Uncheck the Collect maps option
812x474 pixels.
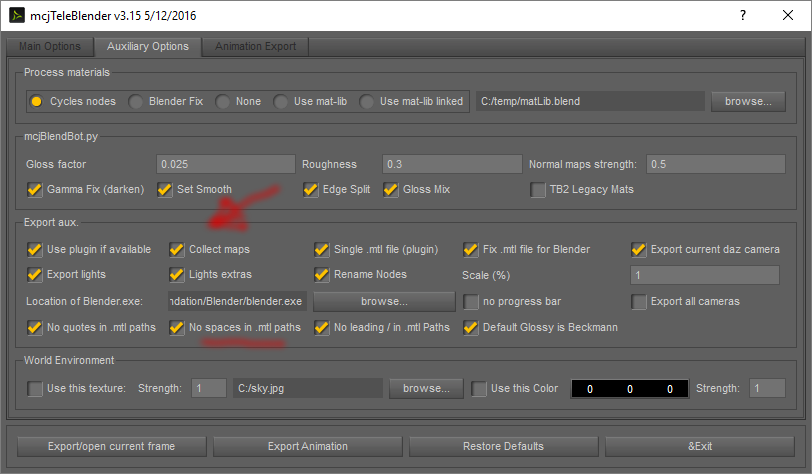pos(177,249)
